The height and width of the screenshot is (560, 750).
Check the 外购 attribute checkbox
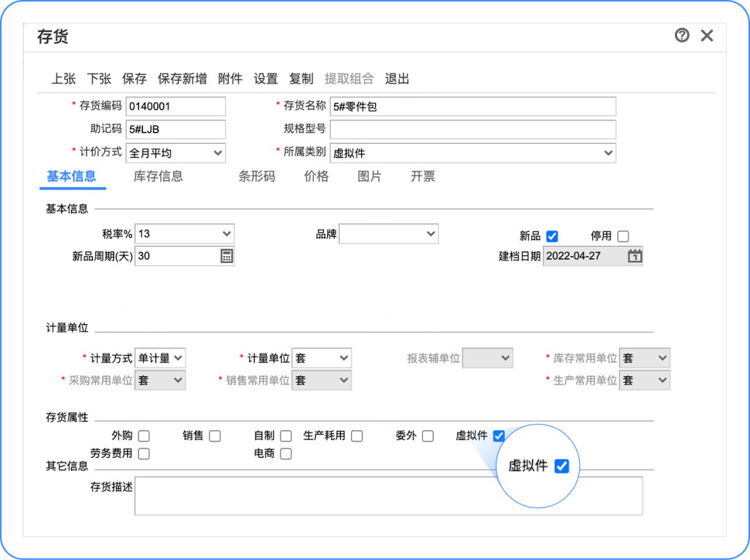(144, 436)
